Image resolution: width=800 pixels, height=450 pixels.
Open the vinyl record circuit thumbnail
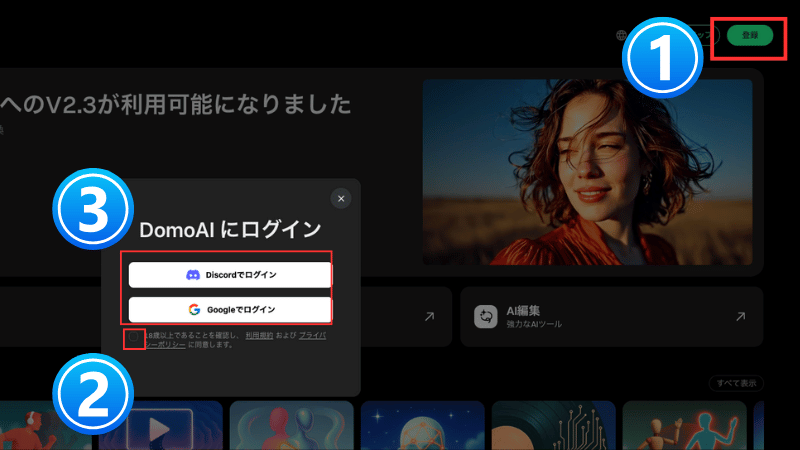click(554, 426)
